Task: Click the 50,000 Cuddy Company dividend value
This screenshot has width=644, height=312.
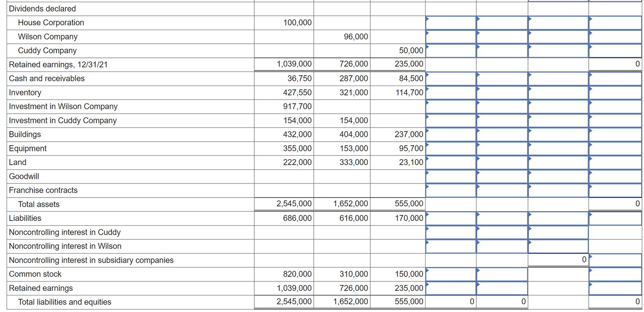Action: pos(411,51)
